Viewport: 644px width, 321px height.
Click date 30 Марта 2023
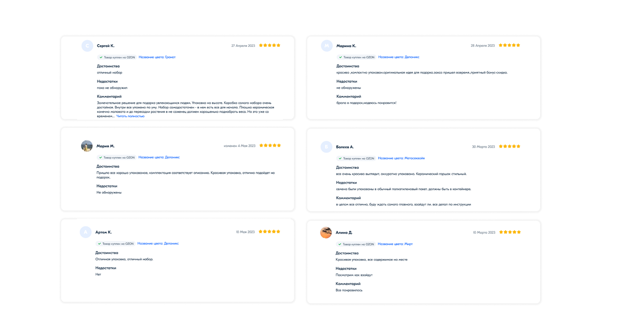[x=483, y=147]
